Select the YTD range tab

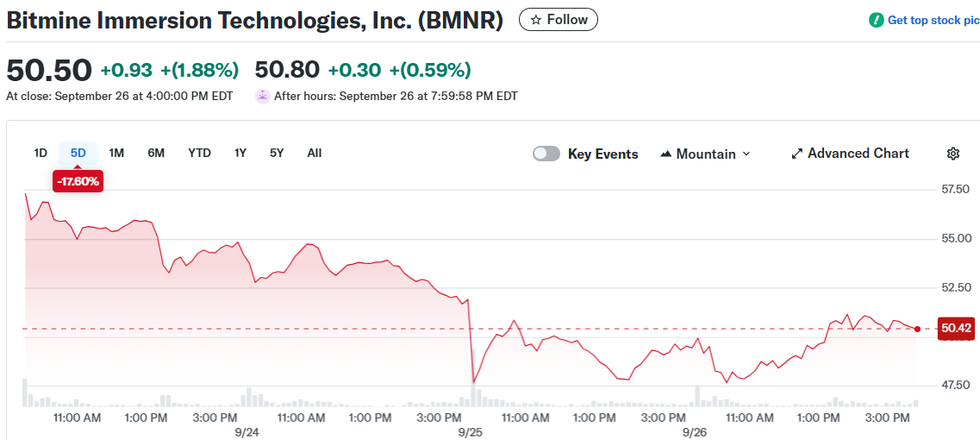coord(199,153)
